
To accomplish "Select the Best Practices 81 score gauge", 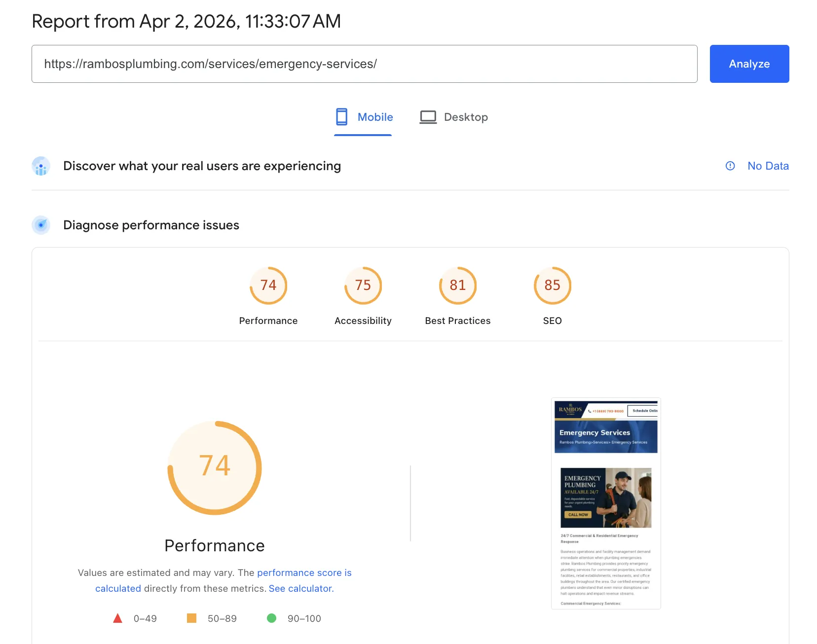I will point(457,286).
